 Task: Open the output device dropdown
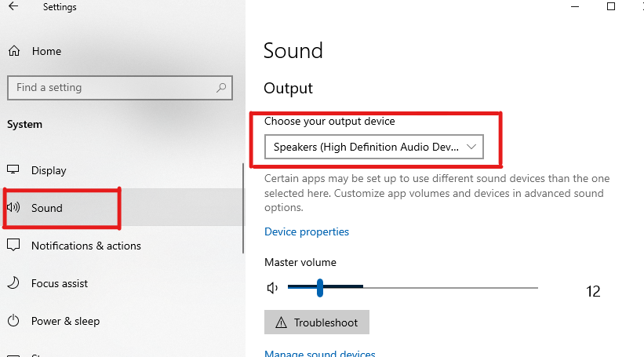[373, 147]
